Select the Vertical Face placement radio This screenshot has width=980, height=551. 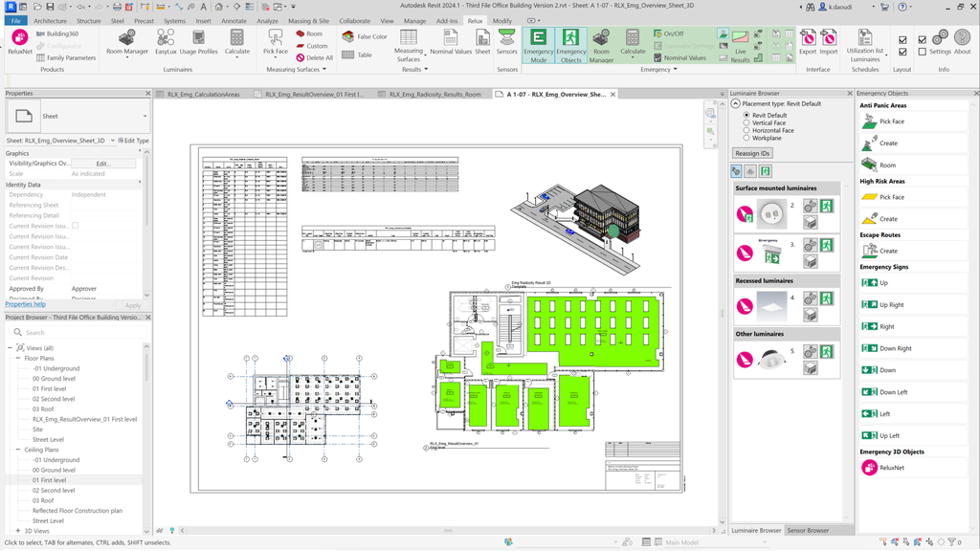(x=746, y=123)
